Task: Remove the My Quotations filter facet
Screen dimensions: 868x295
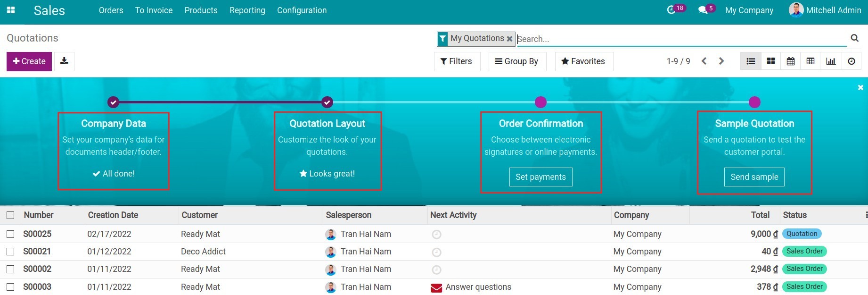Action: [509, 39]
